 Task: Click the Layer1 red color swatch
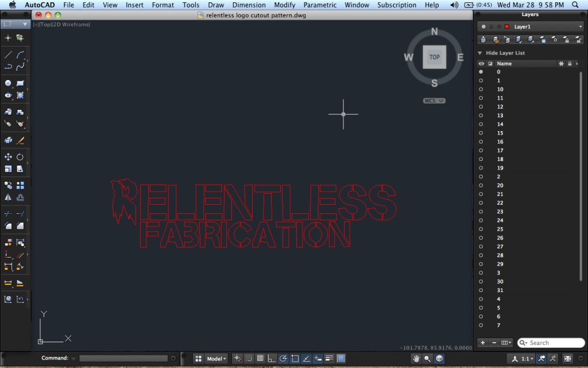point(507,26)
